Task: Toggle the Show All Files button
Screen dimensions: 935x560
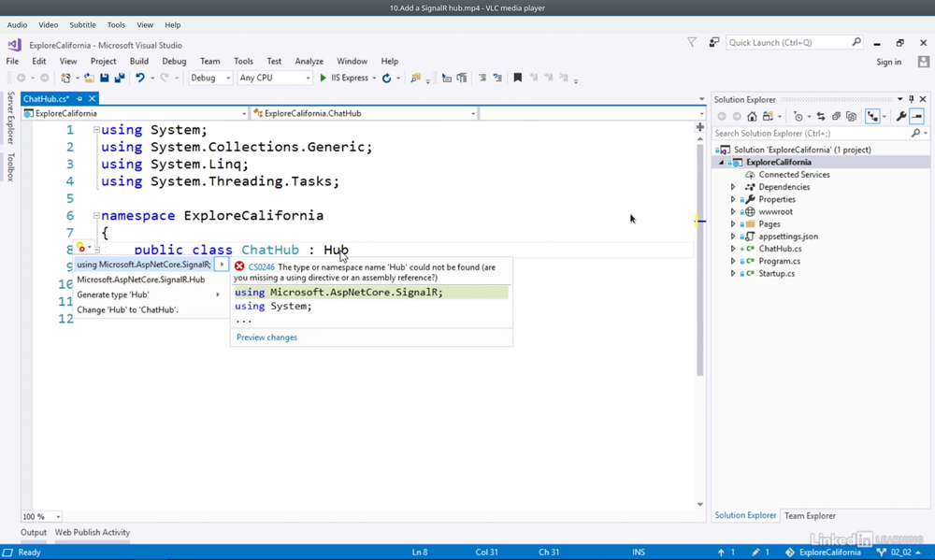Action: [851, 117]
